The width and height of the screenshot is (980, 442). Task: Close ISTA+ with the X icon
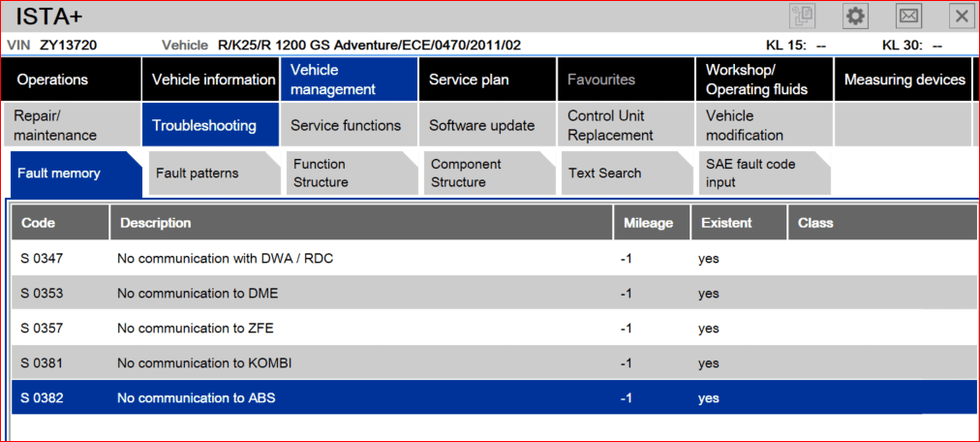pyautogui.click(x=961, y=16)
